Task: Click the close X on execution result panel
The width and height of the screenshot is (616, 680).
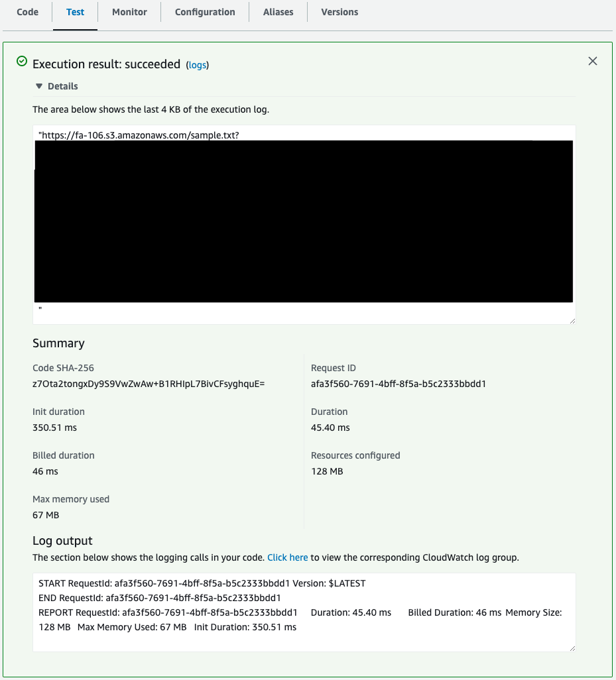Action: [x=592, y=60]
